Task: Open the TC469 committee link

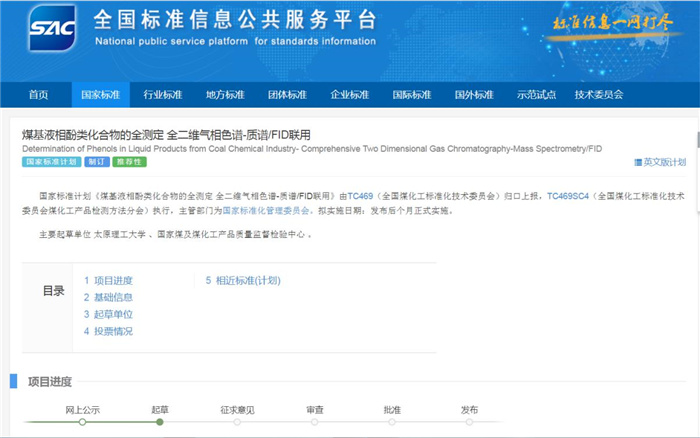Action: click(x=359, y=197)
